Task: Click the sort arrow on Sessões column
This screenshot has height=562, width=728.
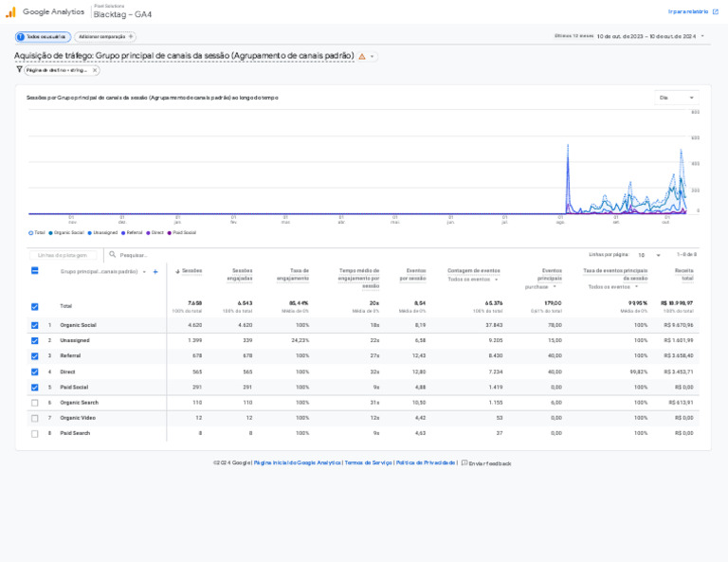Action: [177, 271]
